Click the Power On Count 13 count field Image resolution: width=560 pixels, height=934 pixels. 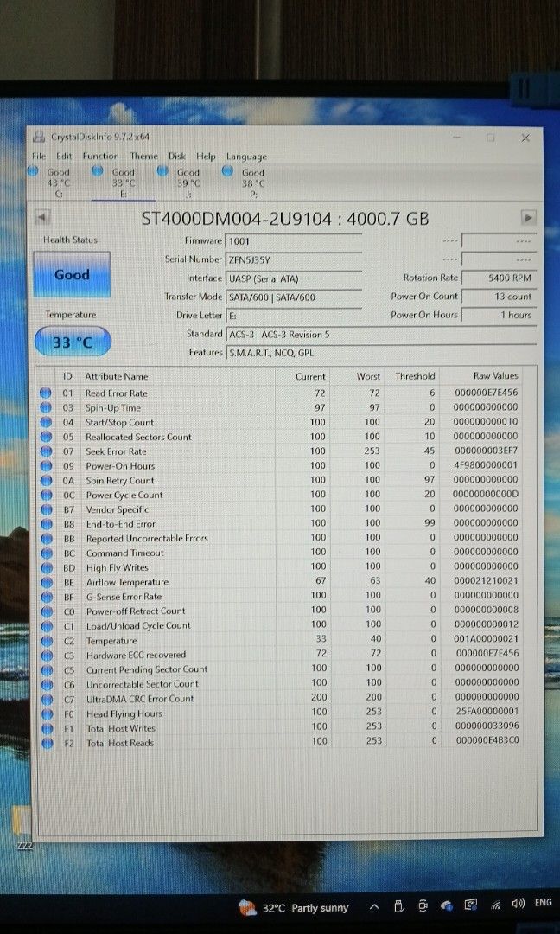click(x=499, y=297)
